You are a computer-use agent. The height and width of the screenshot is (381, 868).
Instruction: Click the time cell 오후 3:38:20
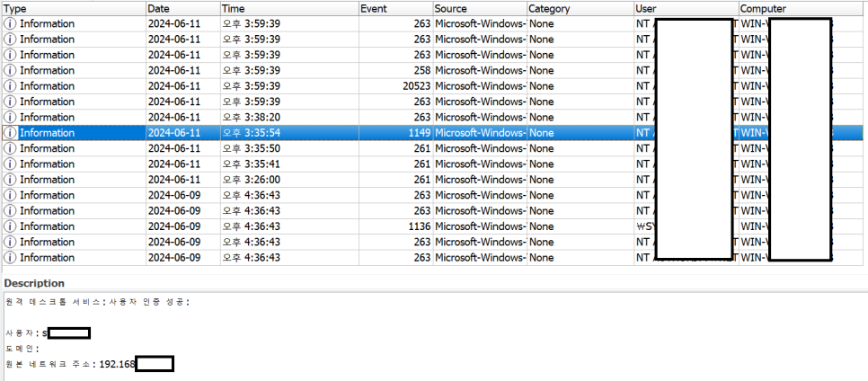[x=289, y=118]
